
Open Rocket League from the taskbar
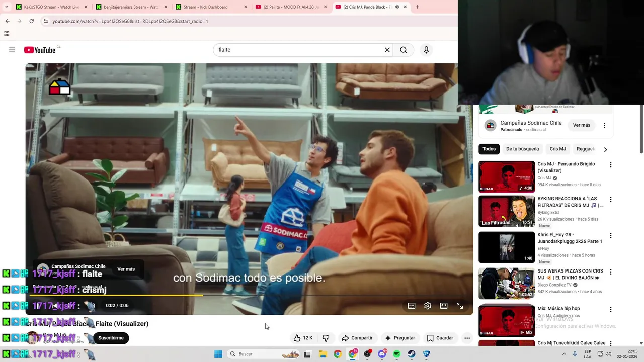point(427,354)
